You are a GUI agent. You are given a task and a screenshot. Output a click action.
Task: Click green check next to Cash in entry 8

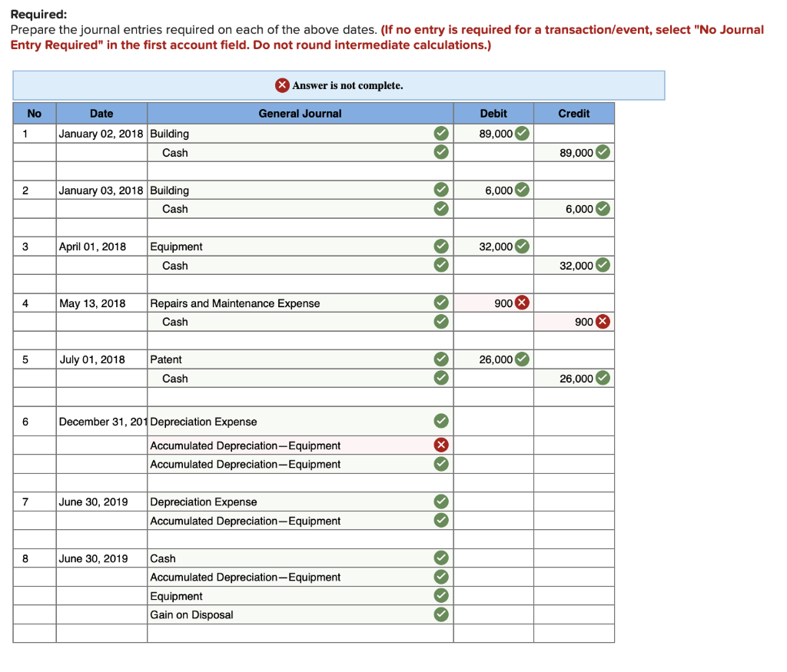pyautogui.click(x=441, y=558)
